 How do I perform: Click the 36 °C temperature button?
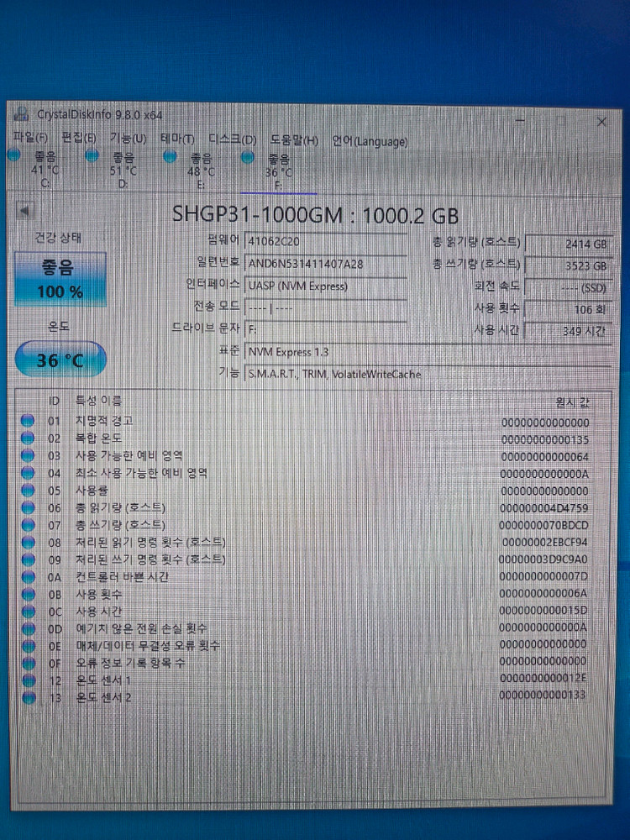coord(60,360)
